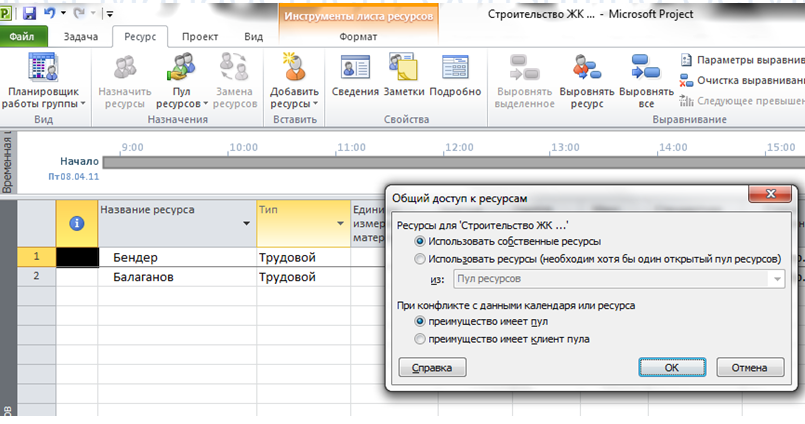Screen dimensions: 805x424
Task: Click the indicator cell in the Бендер row
Action: pos(77,257)
